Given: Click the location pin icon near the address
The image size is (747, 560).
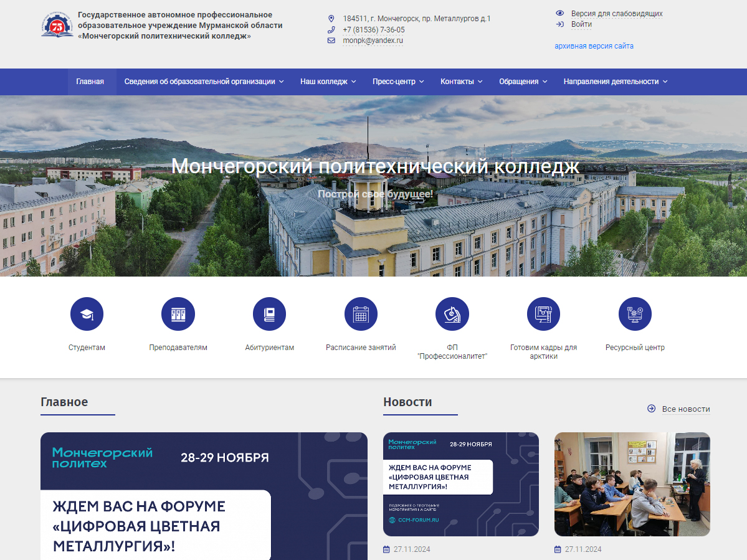Looking at the screenshot, I should [331, 18].
